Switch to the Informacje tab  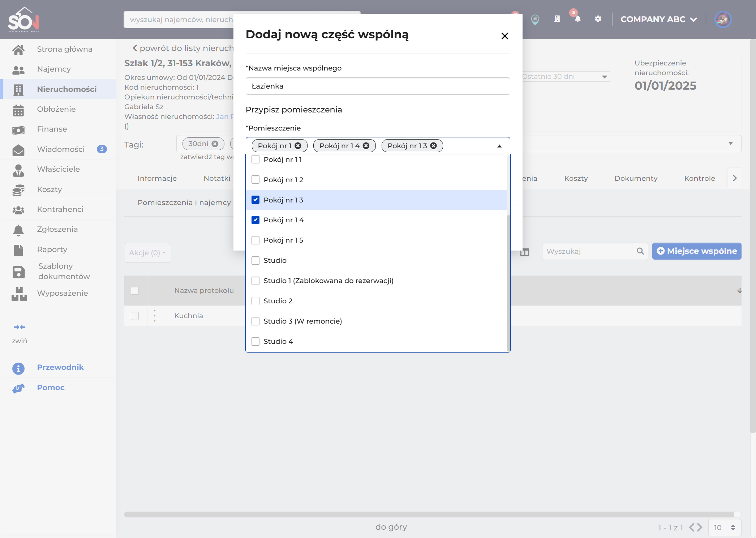pyautogui.click(x=157, y=178)
